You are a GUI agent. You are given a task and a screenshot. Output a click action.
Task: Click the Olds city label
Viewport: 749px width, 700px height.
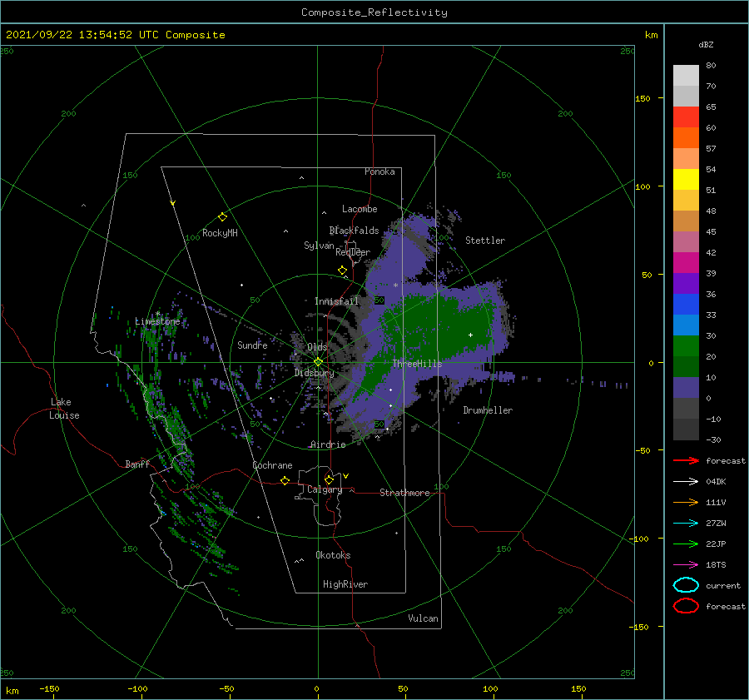point(317,347)
